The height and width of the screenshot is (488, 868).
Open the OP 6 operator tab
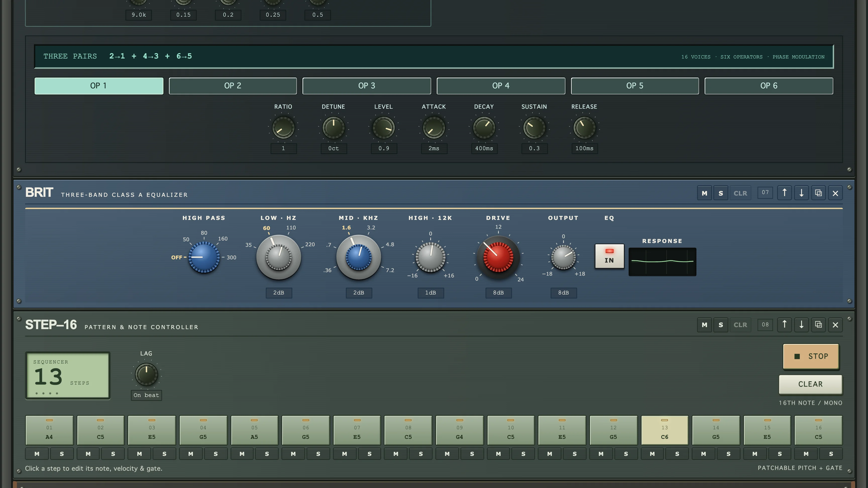pyautogui.click(x=769, y=86)
